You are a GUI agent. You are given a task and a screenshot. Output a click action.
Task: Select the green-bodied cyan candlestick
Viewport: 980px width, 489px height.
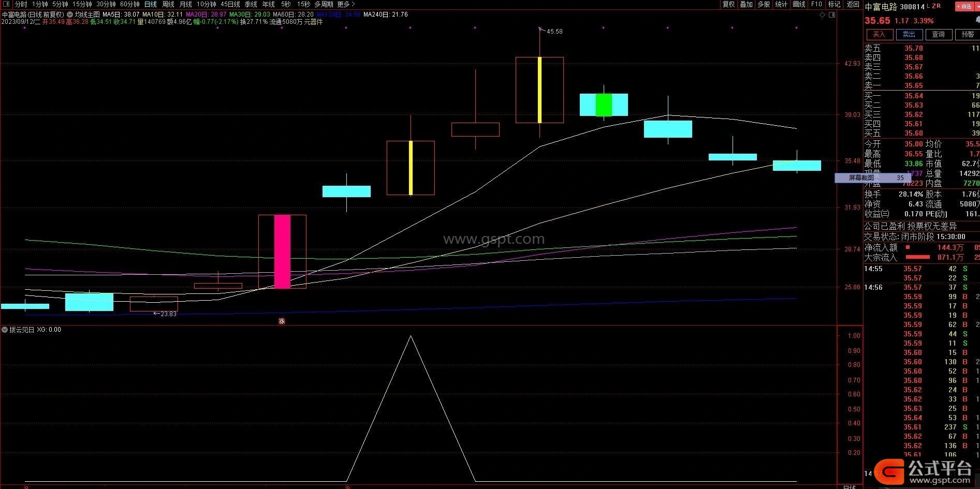point(604,105)
